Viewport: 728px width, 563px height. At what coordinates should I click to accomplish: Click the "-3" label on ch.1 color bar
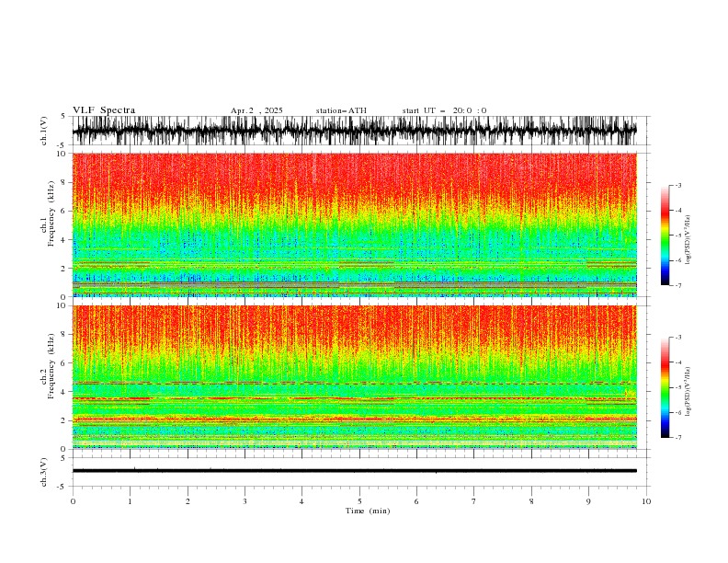pos(677,185)
